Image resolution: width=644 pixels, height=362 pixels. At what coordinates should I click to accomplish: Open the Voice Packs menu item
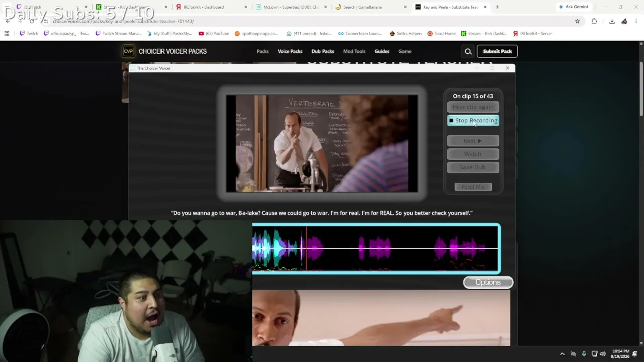coord(290,51)
